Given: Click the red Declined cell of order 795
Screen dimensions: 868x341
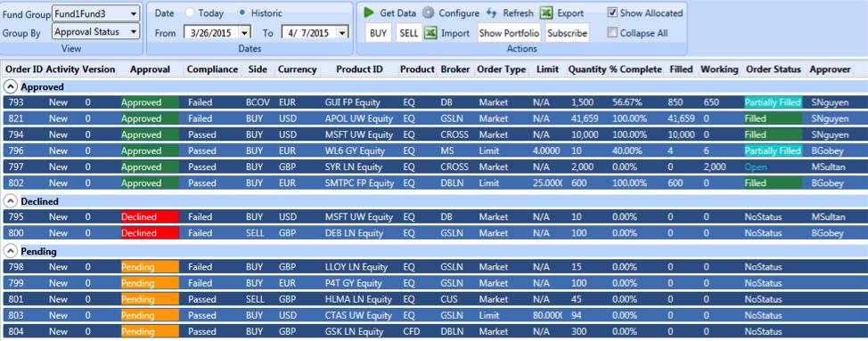Looking at the screenshot, I should 150,217.
